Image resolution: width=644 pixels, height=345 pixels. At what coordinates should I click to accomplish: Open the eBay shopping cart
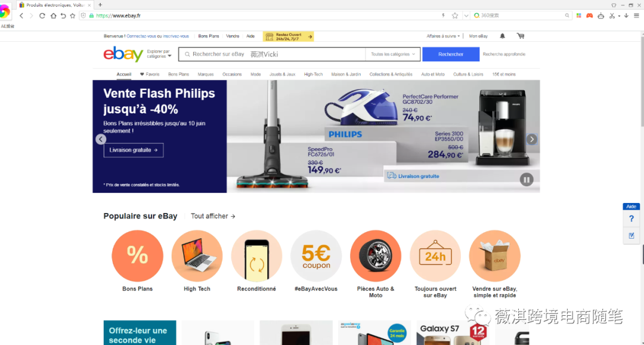point(521,36)
